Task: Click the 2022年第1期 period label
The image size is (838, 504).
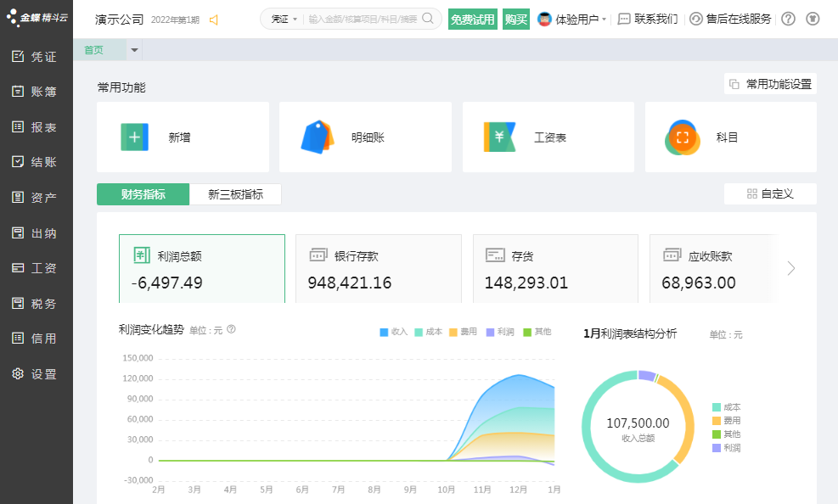Action: click(x=175, y=20)
